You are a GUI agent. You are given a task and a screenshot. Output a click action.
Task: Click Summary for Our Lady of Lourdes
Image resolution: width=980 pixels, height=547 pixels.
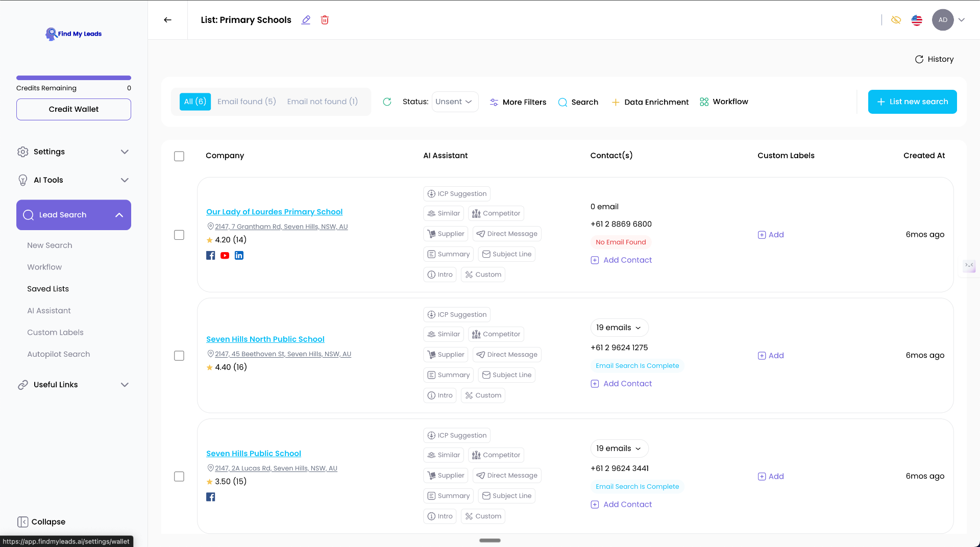coord(448,254)
